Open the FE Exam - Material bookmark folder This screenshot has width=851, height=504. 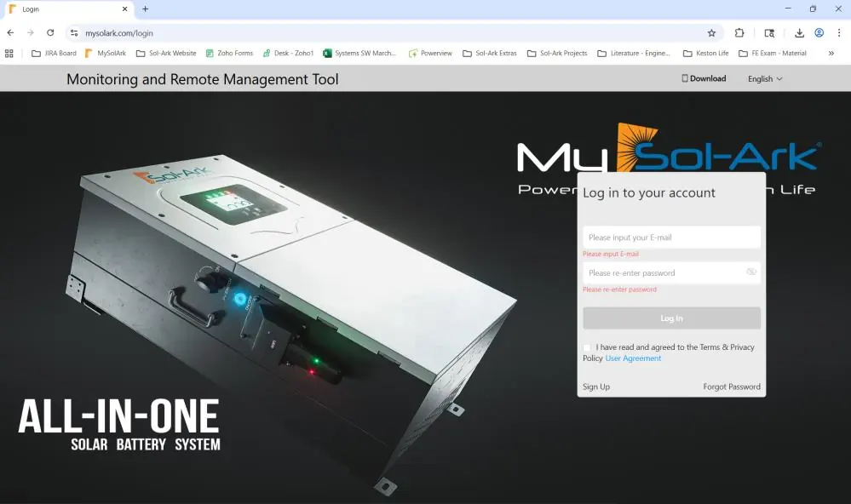coord(773,53)
